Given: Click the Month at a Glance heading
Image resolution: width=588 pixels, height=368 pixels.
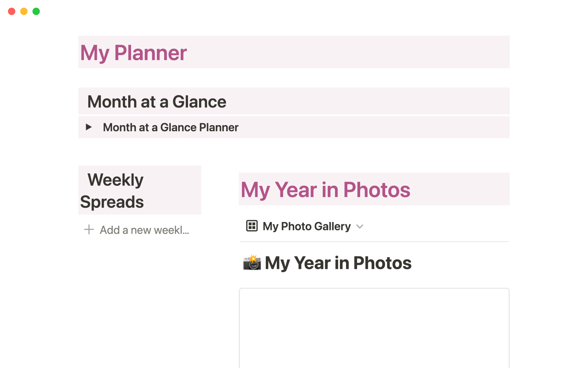Looking at the screenshot, I should click(x=157, y=102).
